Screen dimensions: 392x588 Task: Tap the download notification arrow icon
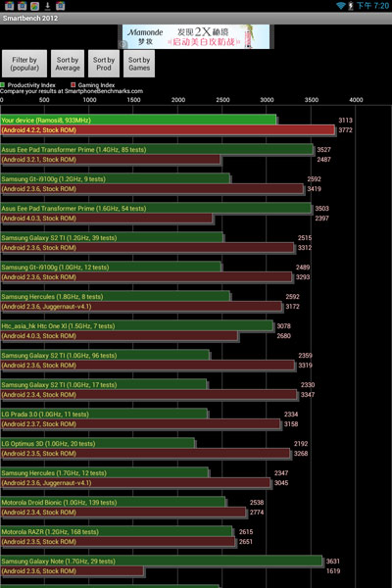coord(48,6)
